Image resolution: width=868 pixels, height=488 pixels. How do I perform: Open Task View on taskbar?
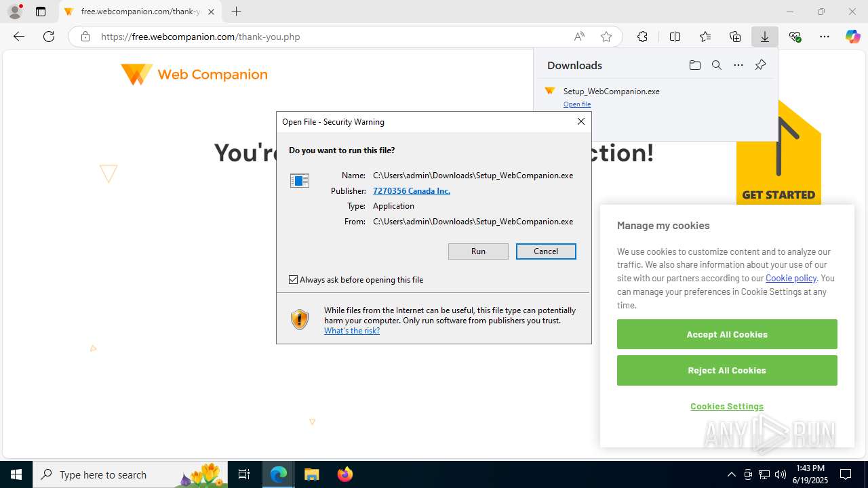point(244,474)
